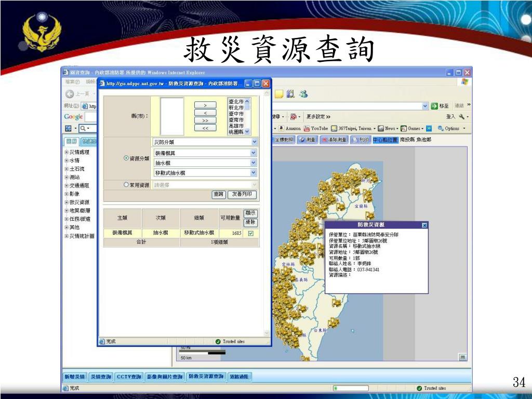Click the 更多設定 link
Viewport: 532px width, 399px height.
[x=318, y=117]
